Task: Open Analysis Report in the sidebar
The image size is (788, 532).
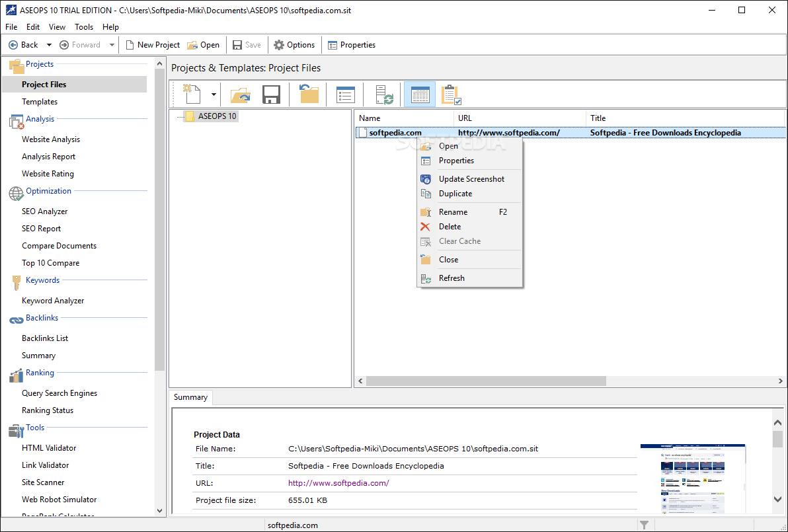Action: click(x=48, y=156)
